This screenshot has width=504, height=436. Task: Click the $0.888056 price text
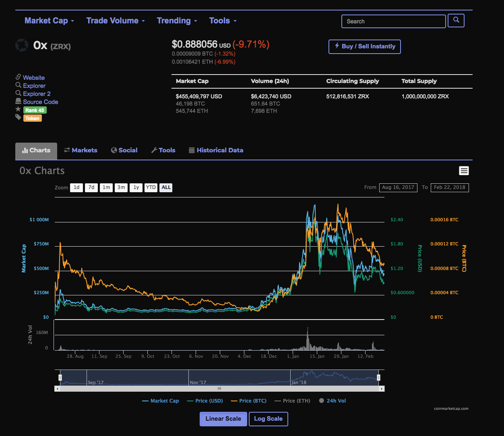coord(194,44)
